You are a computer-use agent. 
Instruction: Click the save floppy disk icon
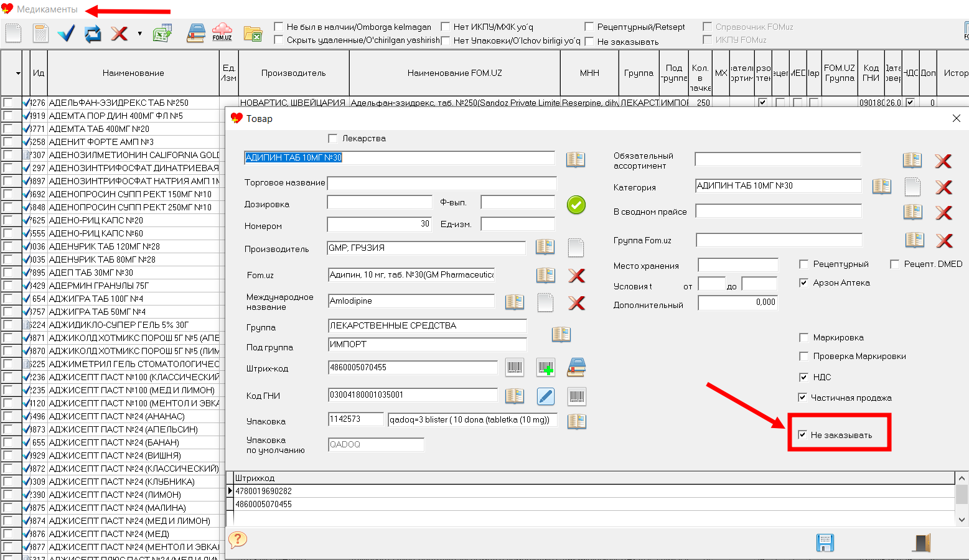click(x=825, y=543)
